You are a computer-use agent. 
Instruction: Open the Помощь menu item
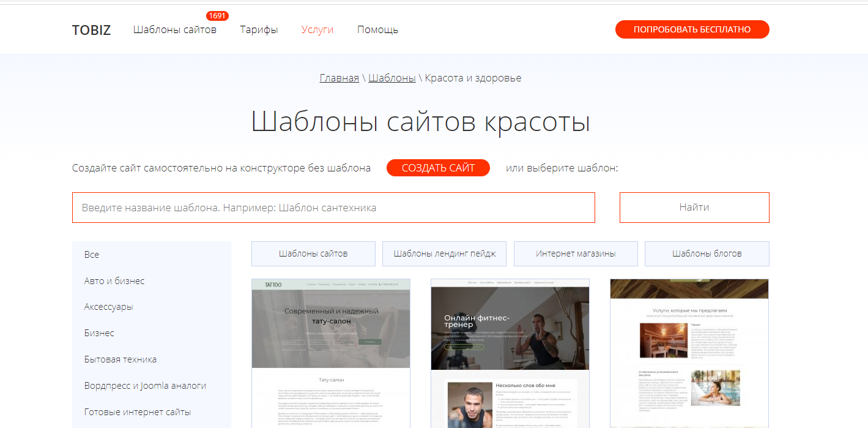377,29
